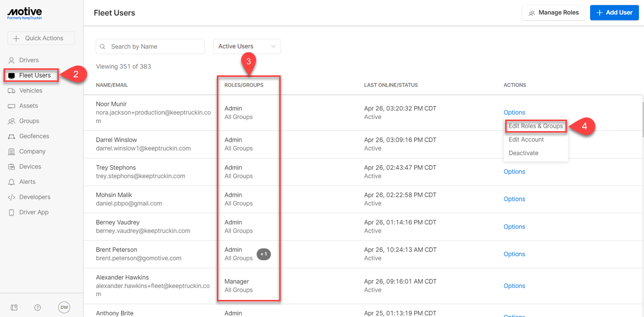Open Options for Berney Vaudrey

pos(514,227)
